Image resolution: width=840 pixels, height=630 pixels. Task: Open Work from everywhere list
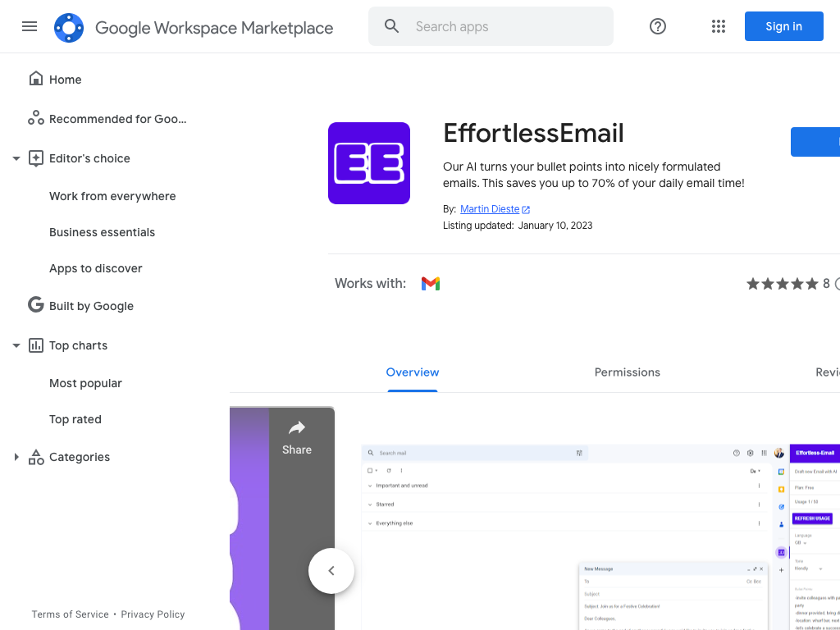point(112,196)
